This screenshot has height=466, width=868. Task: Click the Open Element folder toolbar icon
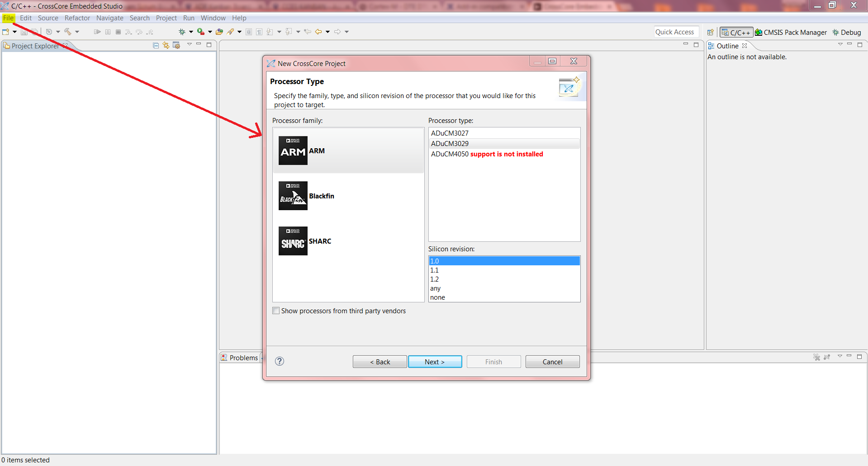coord(219,32)
